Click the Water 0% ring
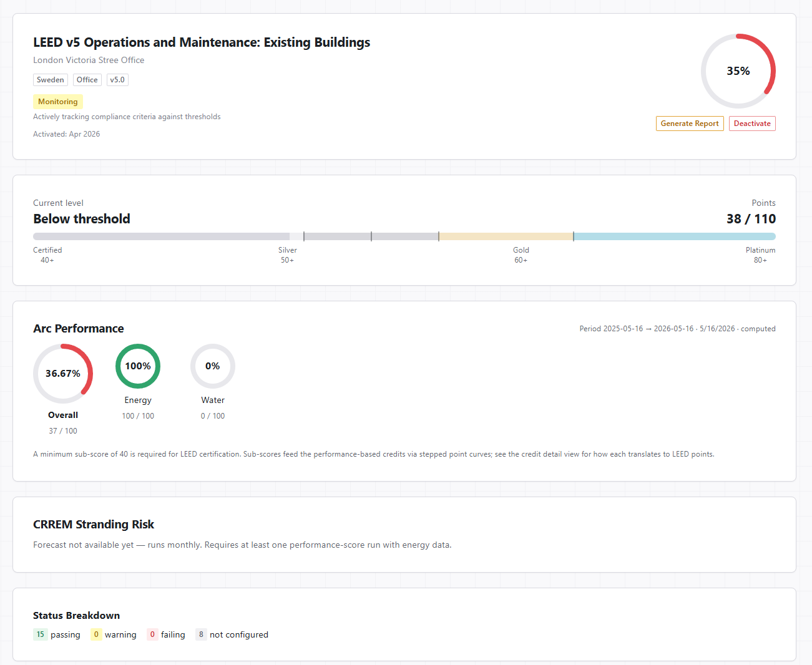 (x=213, y=366)
